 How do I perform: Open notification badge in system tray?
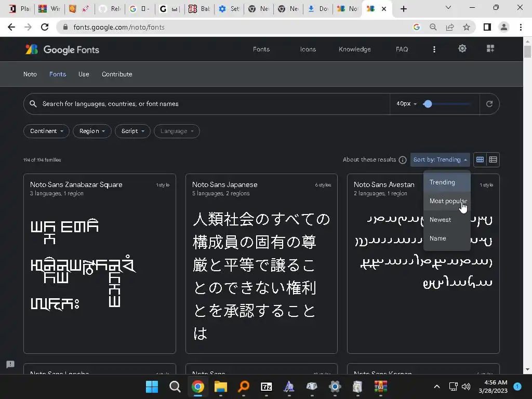517,387
